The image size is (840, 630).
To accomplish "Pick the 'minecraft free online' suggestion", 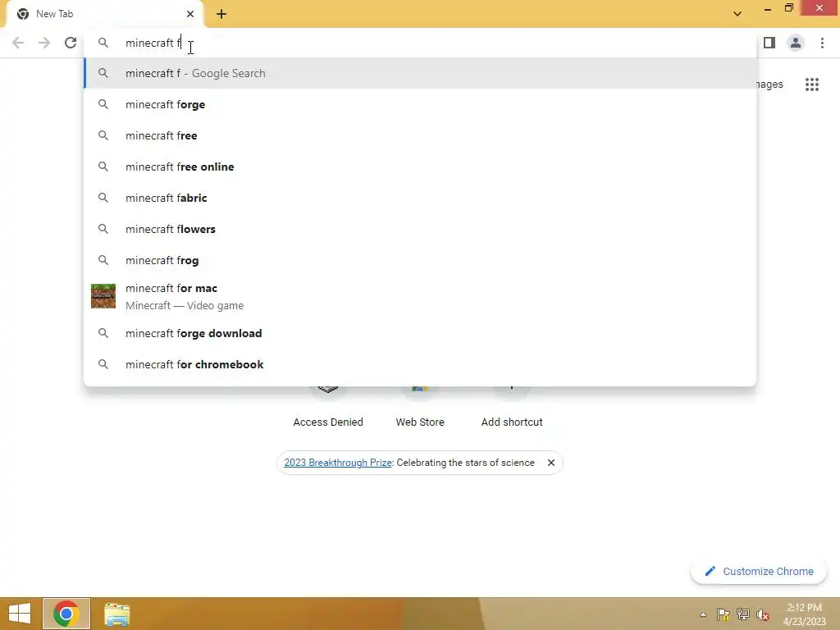I will [x=420, y=167].
